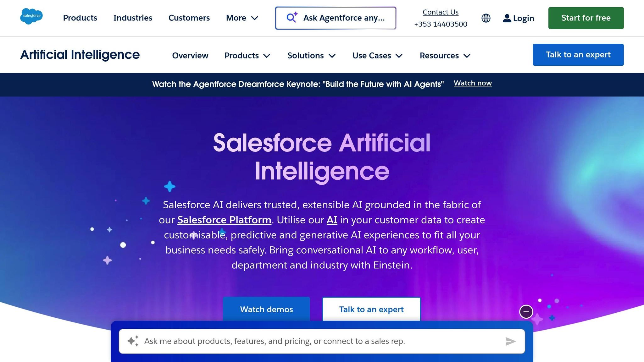Click the Salesforce cloud logo
The width and height of the screenshot is (644, 362).
31,16
